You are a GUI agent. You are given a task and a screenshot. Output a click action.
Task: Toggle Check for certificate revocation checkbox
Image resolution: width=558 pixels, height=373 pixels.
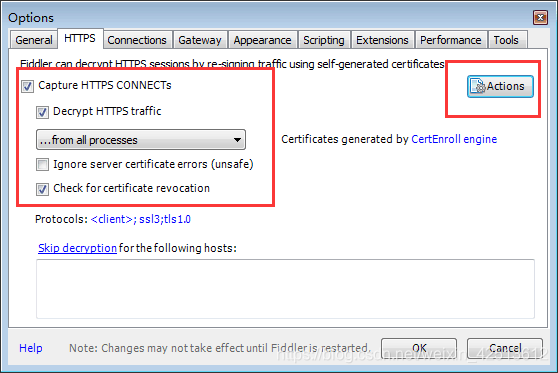click(42, 189)
